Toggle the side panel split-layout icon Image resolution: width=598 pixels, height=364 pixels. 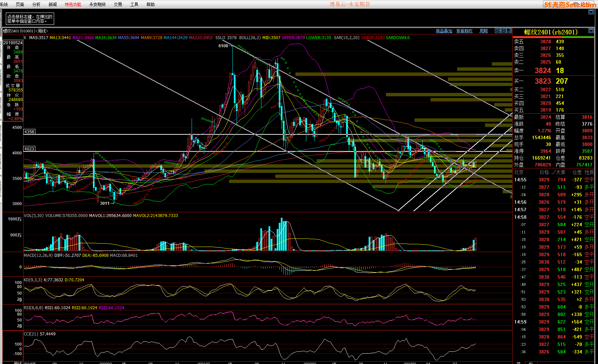[x=509, y=31]
